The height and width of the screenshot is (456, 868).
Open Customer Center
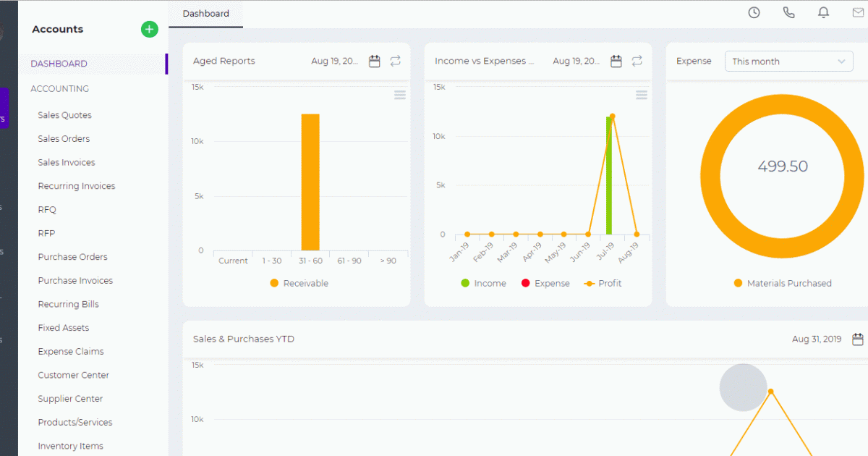[x=74, y=375]
